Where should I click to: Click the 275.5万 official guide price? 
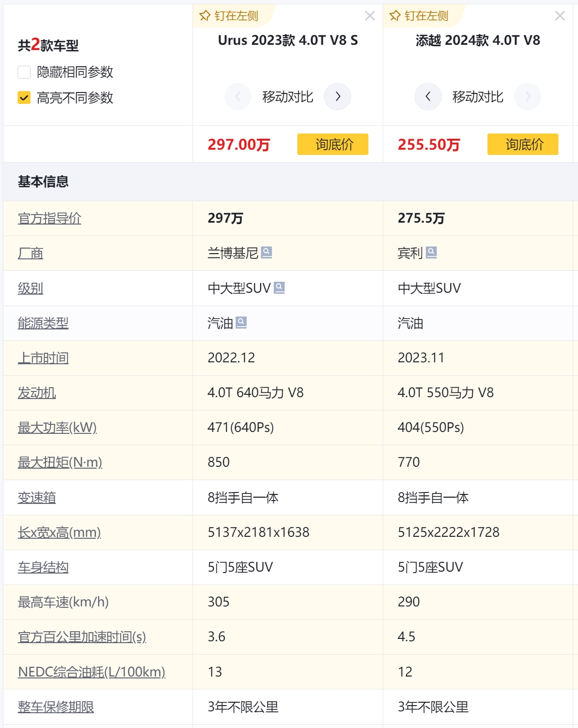[x=421, y=218]
